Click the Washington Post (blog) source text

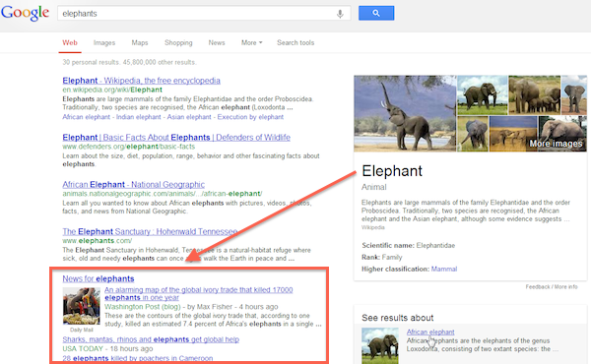coord(143,307)
